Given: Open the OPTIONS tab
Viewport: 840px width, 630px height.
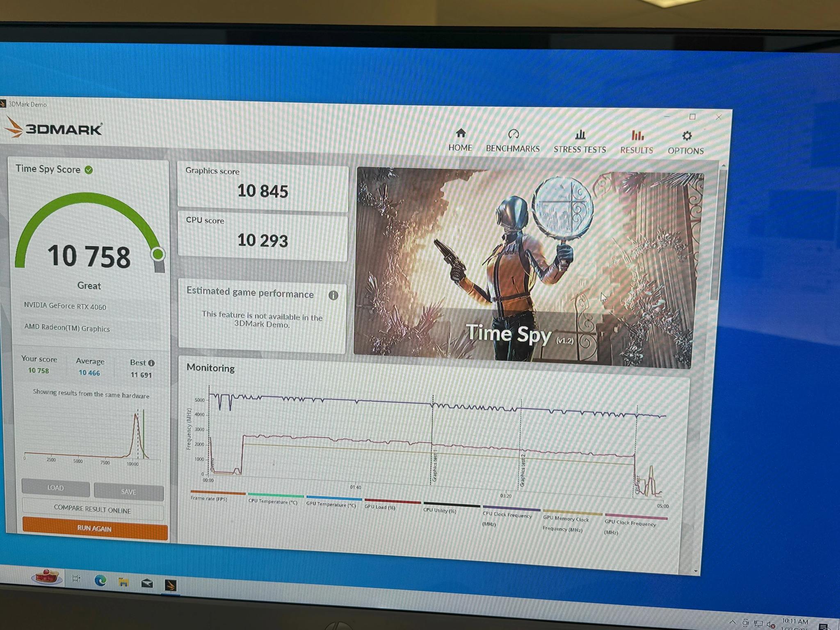Looking at the screenshot, I should point(686,144).
